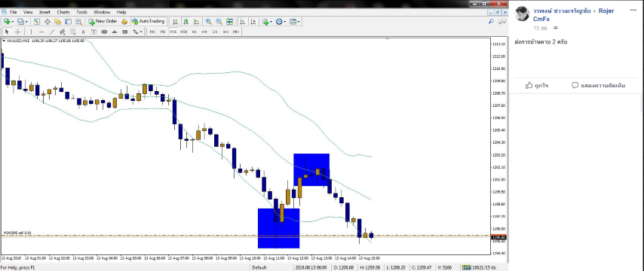Toggle the AutoTrading button

tap(149, 21)
